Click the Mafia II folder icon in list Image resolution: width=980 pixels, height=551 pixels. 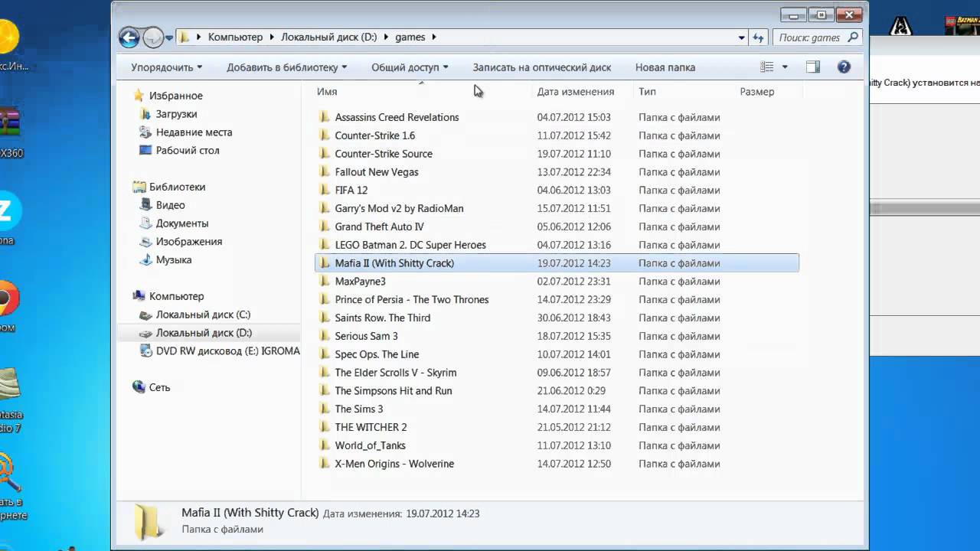[324, 263]
